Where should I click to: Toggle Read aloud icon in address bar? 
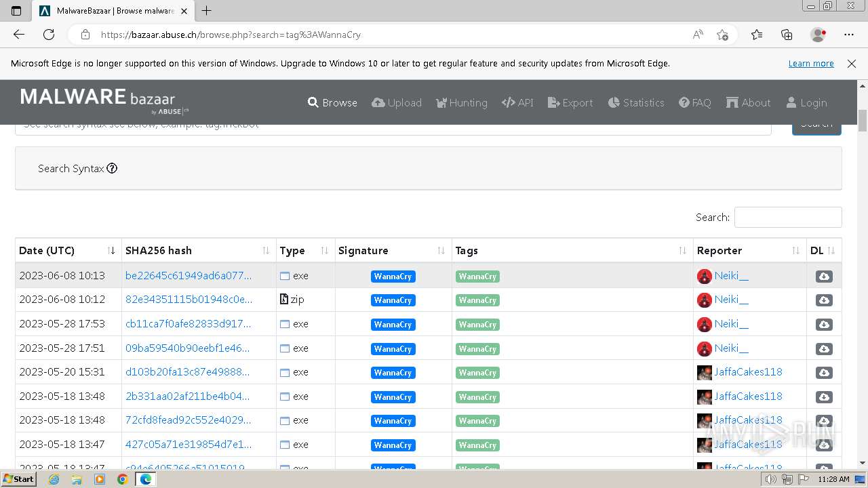click(x=698, y=35)
